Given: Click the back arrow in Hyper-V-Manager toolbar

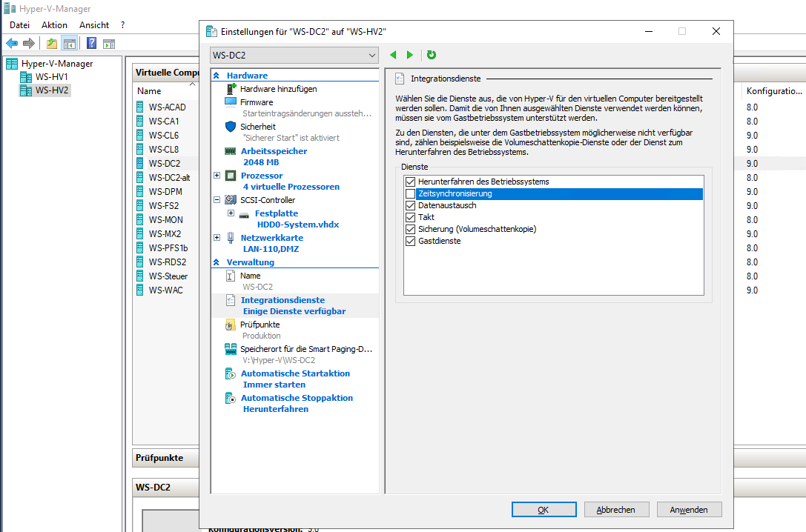Looking at the screenshot, I should point(12,44).
